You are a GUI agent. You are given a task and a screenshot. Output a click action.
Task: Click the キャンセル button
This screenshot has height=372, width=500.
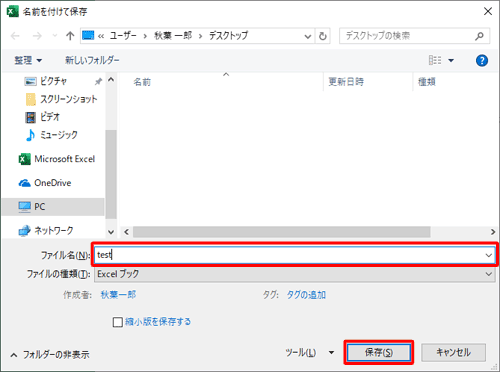point(453,353)
